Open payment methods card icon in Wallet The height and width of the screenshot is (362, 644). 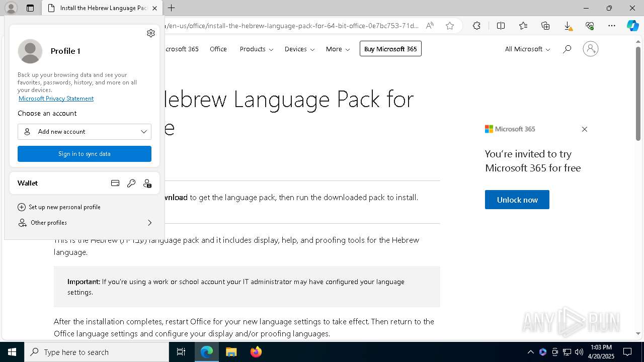115,184
